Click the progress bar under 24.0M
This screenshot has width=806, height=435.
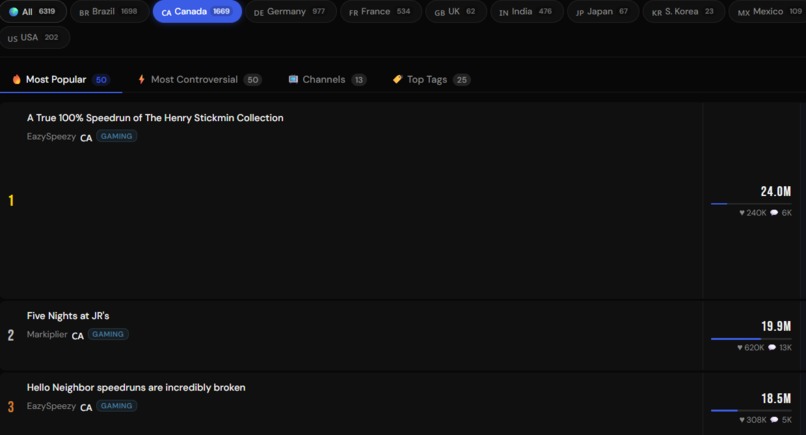pos(751,204)
